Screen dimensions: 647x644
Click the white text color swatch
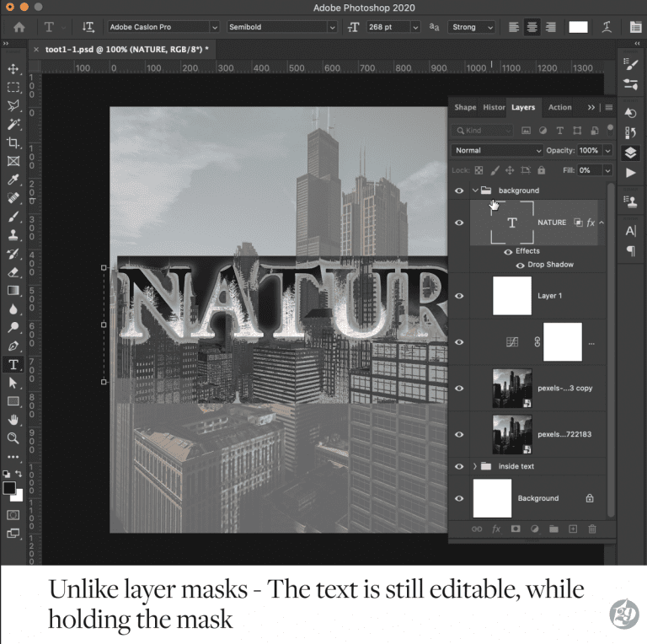point(578,27)
